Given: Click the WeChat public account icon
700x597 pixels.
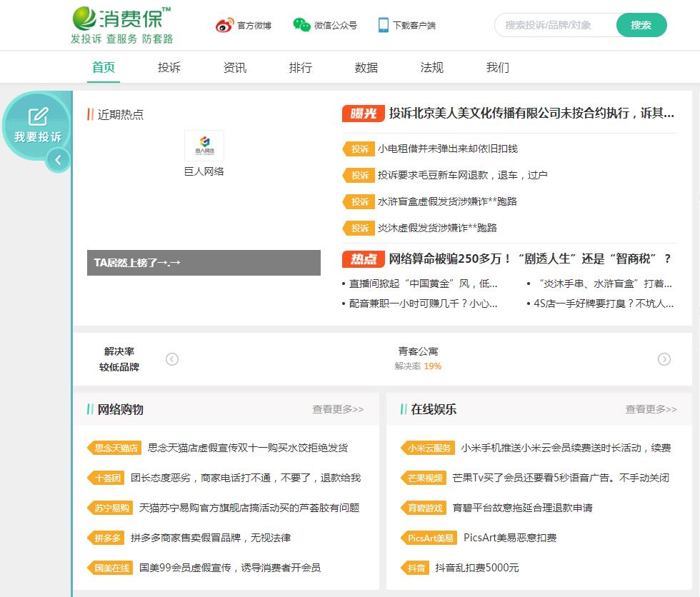Looking at the screenshot, I should pos(304,24).
